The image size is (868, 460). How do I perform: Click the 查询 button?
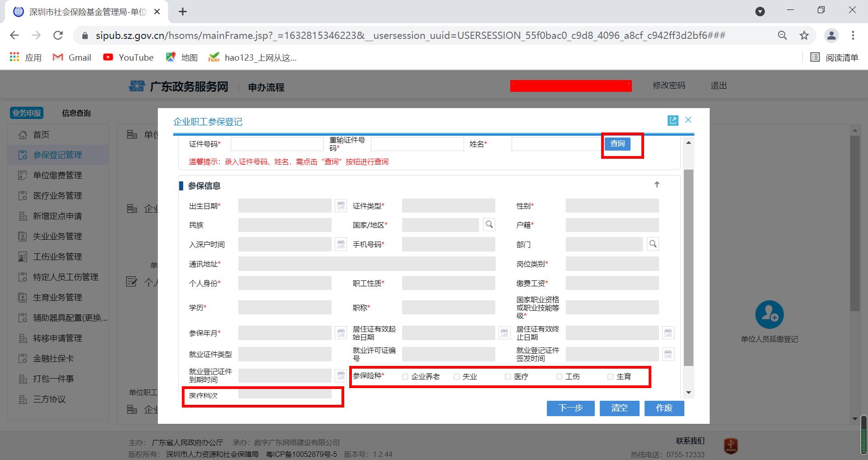(x=617, y=144)
